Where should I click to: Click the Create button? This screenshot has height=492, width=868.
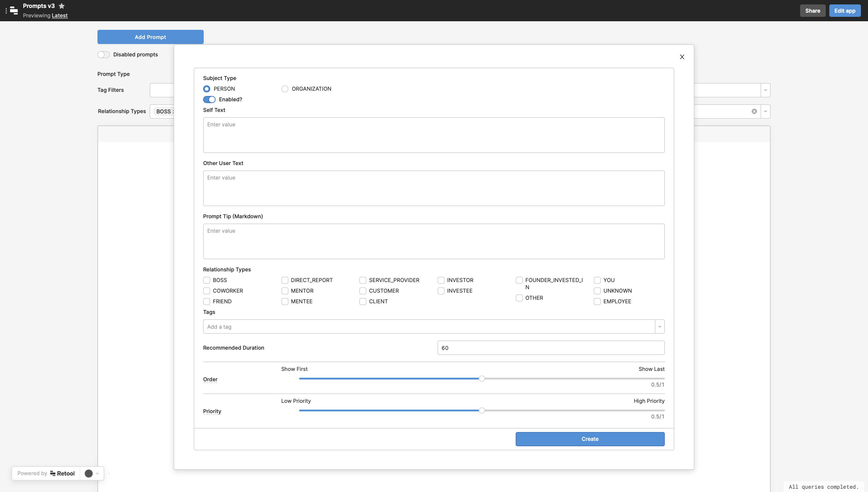point(590,439)
